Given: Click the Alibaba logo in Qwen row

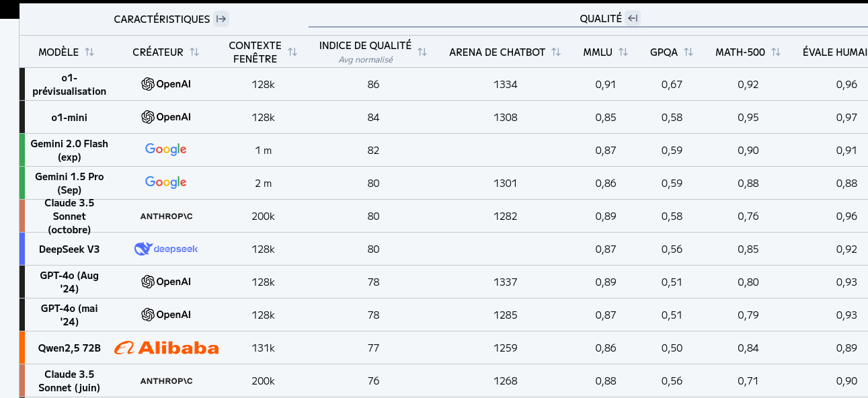Looking at the screenshot, I should pos(166,348).
